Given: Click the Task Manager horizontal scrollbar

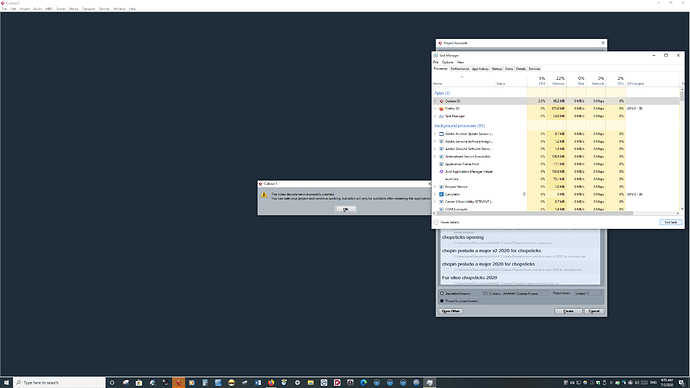Looking at the screenshot, I should coord(534,213).
